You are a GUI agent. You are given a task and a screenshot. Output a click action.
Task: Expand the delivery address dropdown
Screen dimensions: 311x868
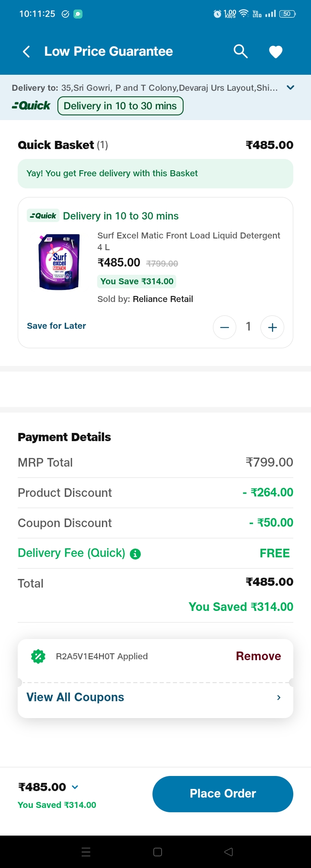coord(291,88)
